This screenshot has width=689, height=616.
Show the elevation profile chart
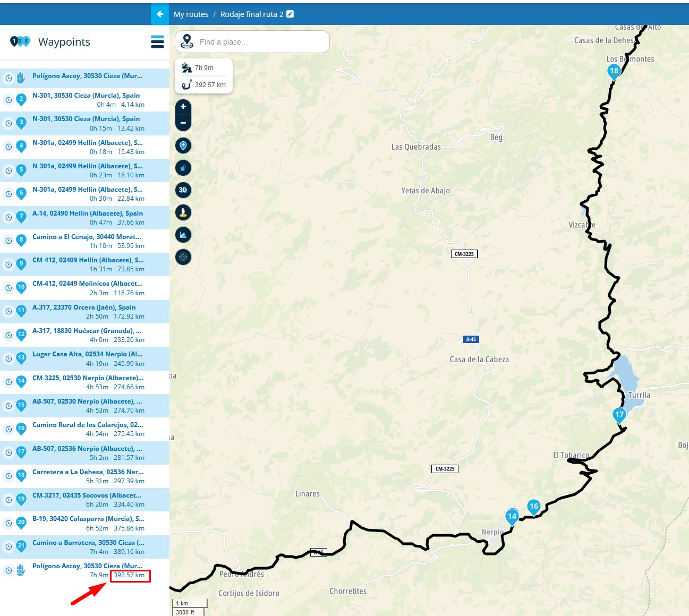183,235
